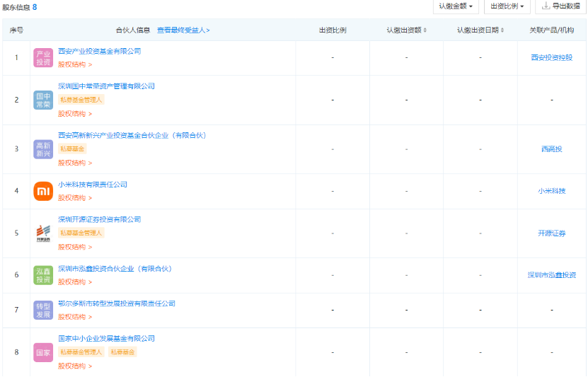Click 深圳市泓鑫投资 related institution link

(552, 275)
